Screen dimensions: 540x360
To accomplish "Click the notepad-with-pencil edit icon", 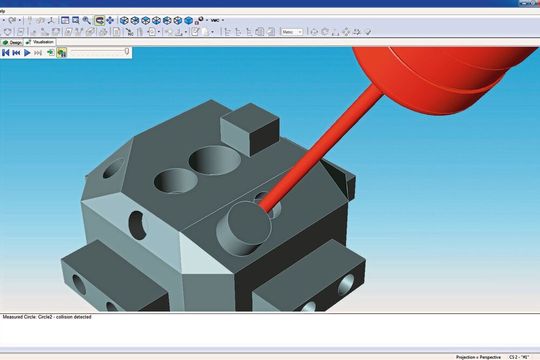I will click(x=195, y=32).
